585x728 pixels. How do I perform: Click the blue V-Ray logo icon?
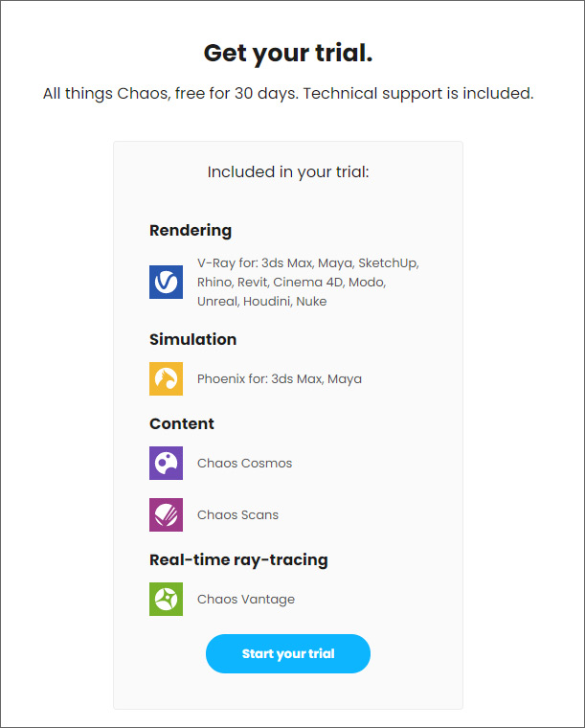[x=166, y=282]
